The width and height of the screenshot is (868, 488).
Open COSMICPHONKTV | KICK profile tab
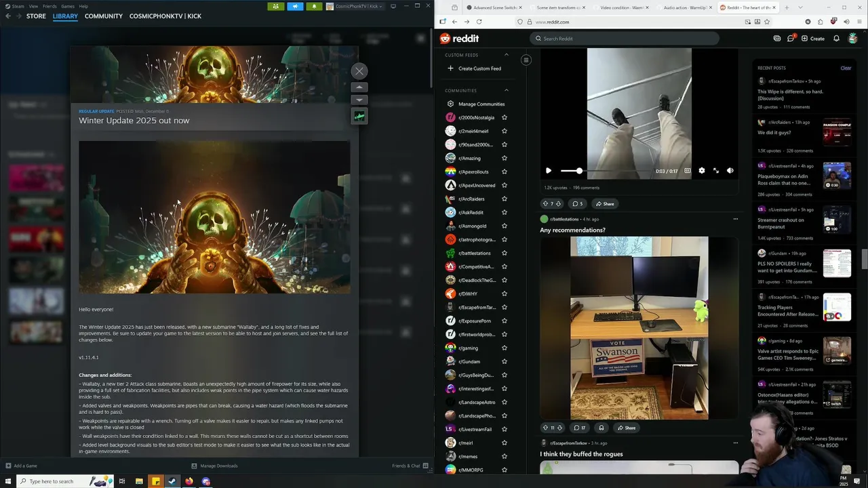pos(165,16)
